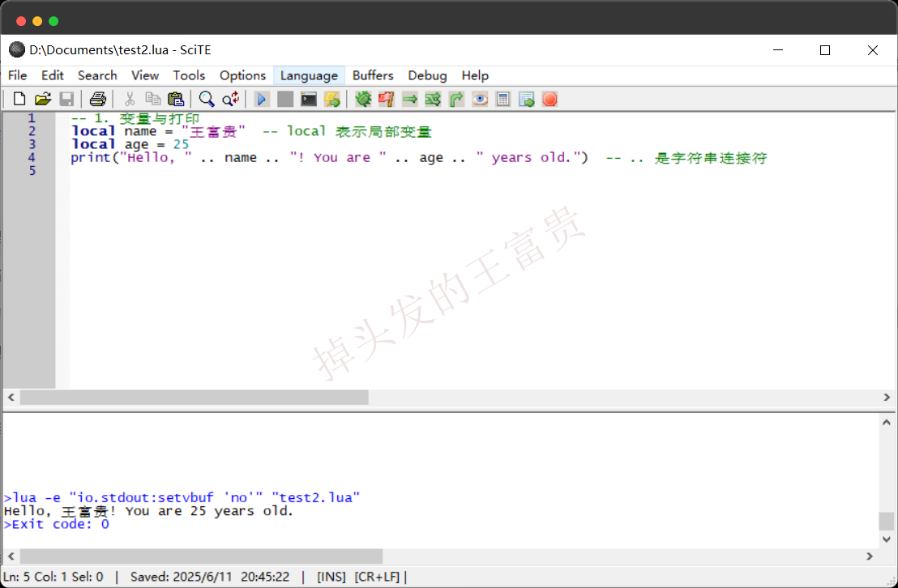This screenshot has width=898, height=588.
Task: Open the Language menu
Action: (310, 75)
